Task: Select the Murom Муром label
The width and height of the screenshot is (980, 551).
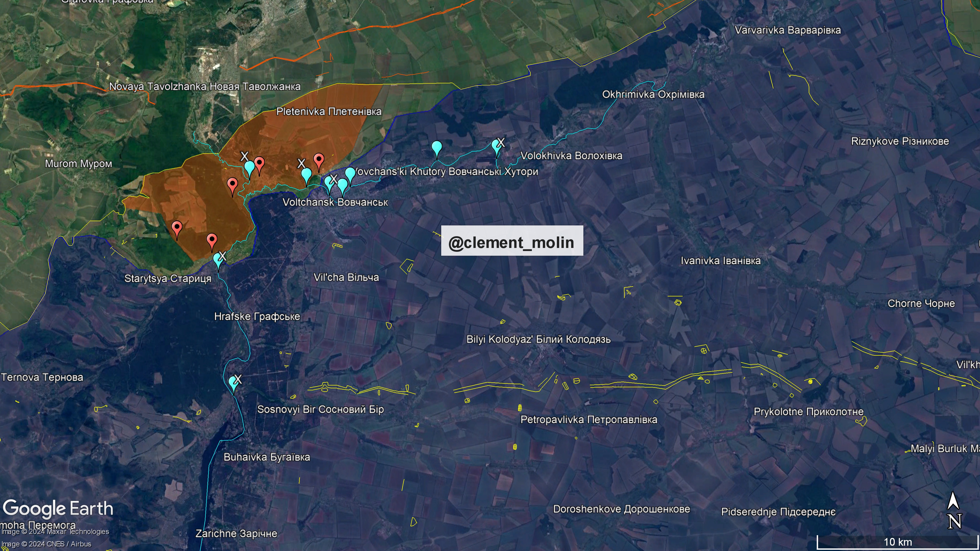Action: click(x=78, y=164)
